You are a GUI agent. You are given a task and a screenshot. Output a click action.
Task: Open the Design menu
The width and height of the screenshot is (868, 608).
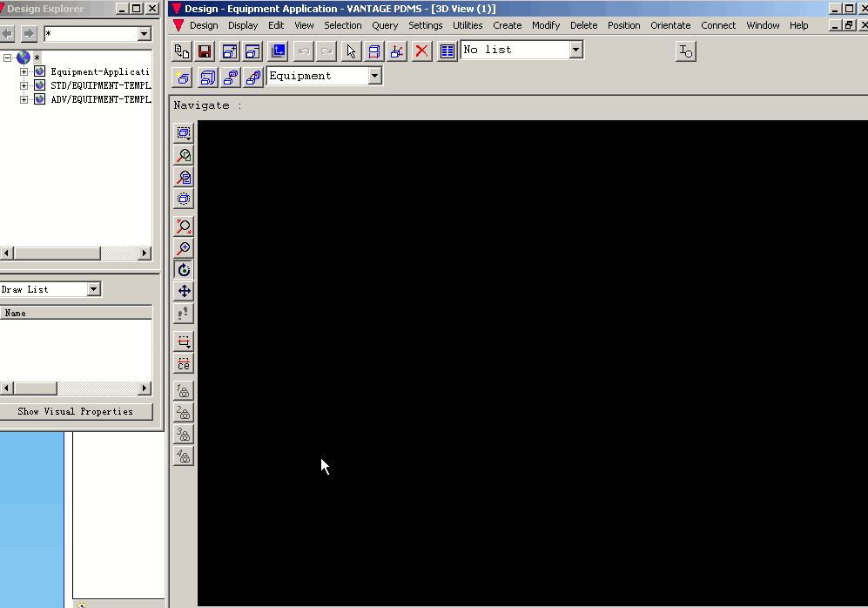[x=204, y=25]
